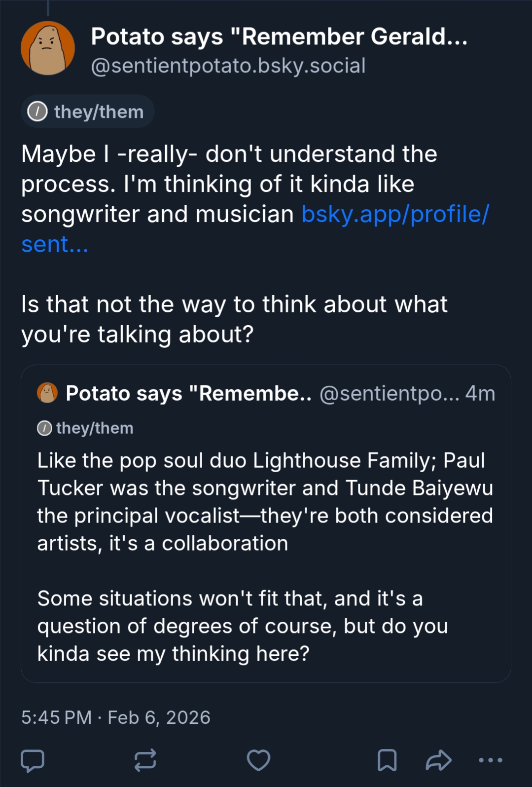532x787 pixels.
Task: Open the three-dot more options menu
Action: pyautogui.click(x=491, y=760)
